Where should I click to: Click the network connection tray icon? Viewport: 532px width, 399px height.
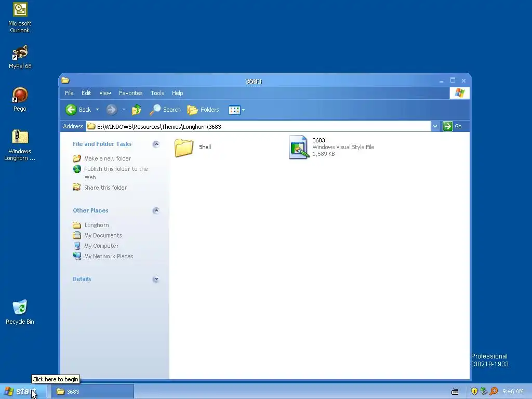[x=484, y=391]
